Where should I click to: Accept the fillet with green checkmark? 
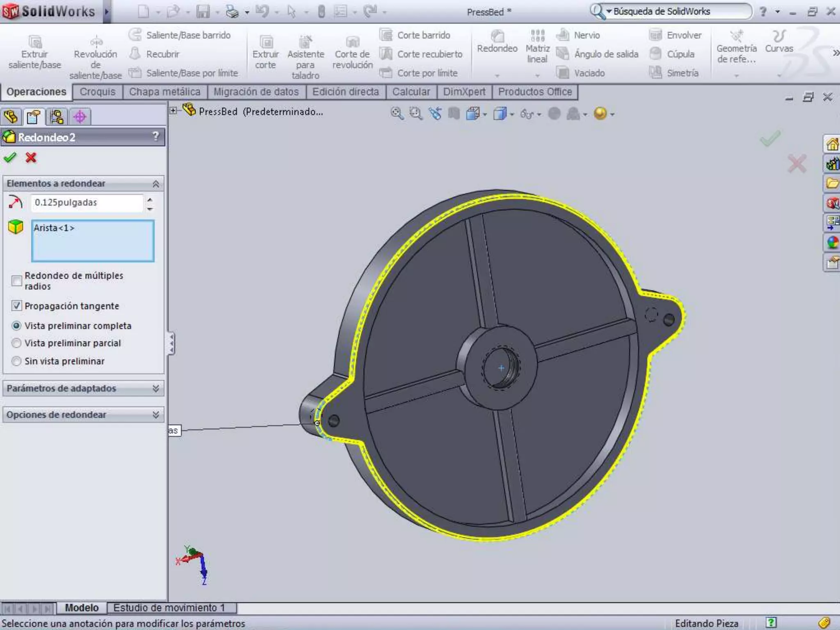coord(10,157)
